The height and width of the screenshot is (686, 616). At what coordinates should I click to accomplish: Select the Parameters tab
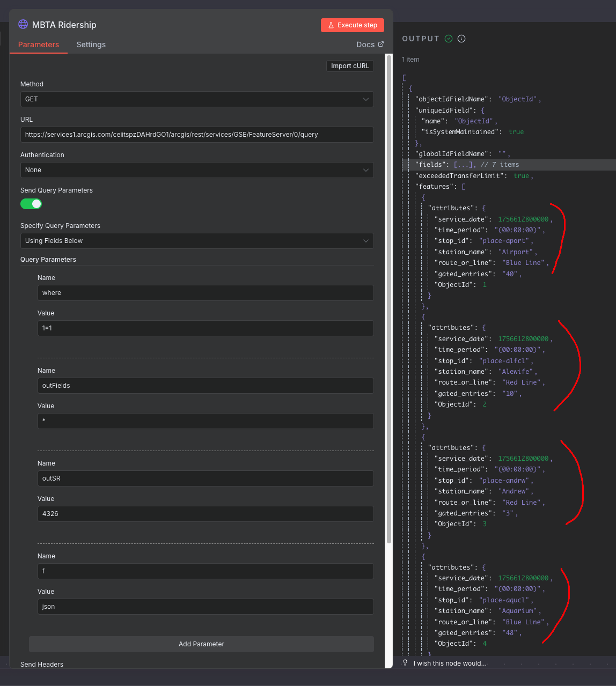pyautogui.click(x=39, y=45)
